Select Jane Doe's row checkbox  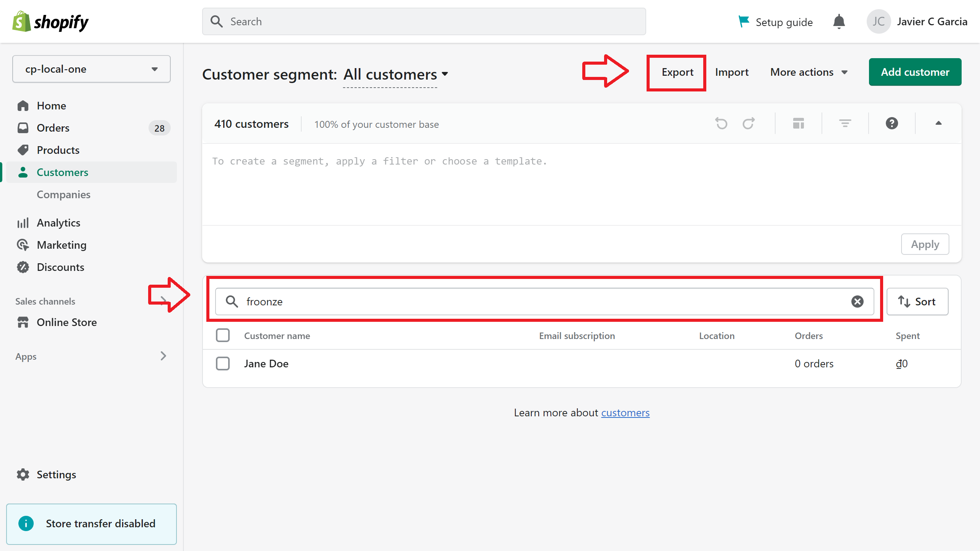[x=223, y=364]
